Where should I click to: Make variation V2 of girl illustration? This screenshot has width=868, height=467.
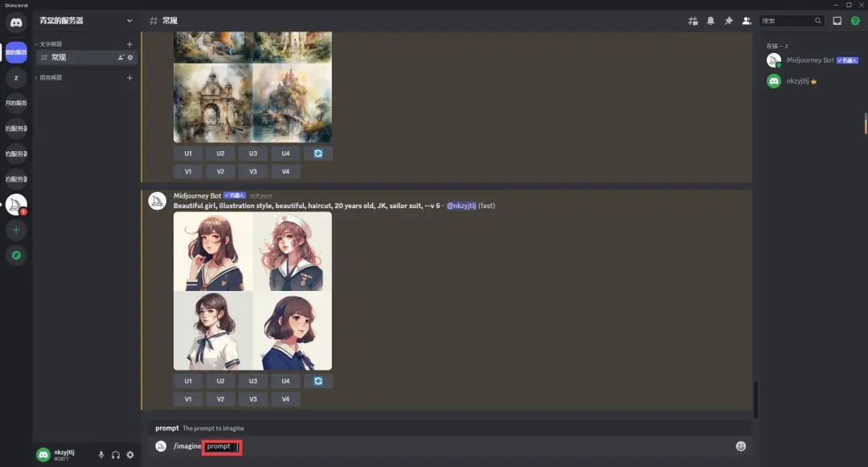coord(220,399)
